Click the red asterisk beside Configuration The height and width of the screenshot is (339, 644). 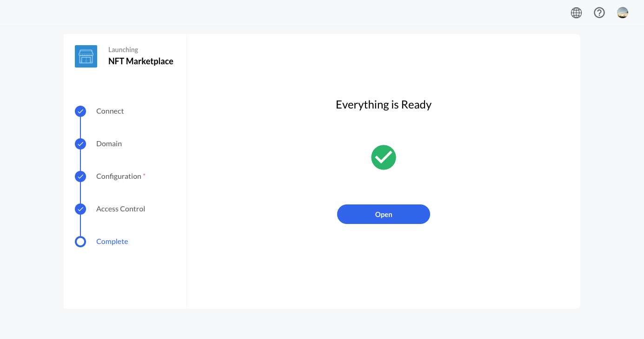coord(144,175)
